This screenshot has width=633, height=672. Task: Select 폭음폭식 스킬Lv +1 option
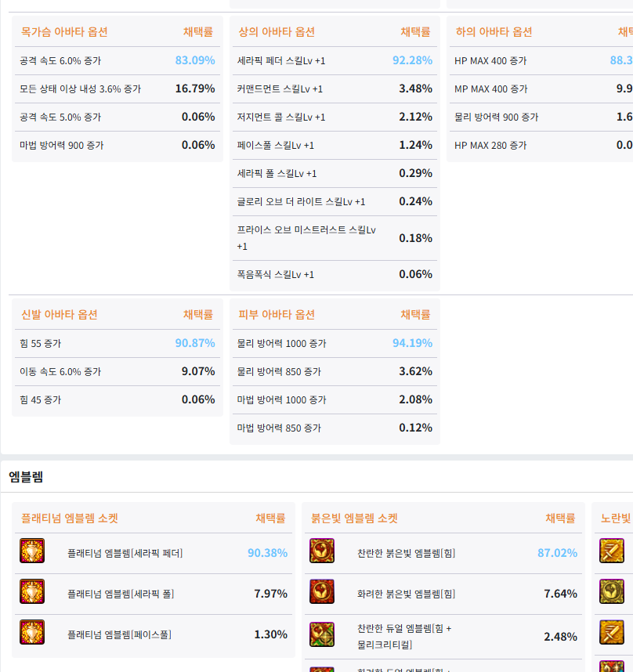pyautogui.click(x=276, y=275)
